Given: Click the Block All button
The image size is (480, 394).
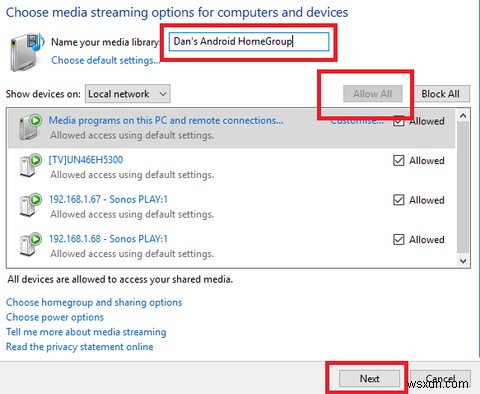Looking at the screenshot, I should [x=441, y=94].
